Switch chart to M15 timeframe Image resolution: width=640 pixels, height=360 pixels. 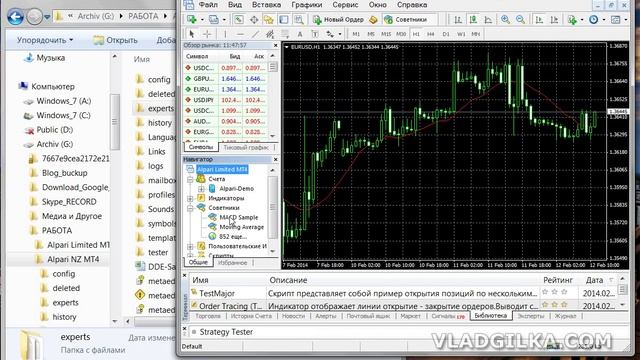386,34
